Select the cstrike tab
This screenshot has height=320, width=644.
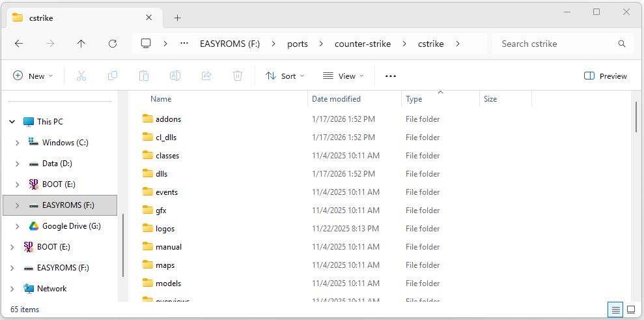(84, 18)
